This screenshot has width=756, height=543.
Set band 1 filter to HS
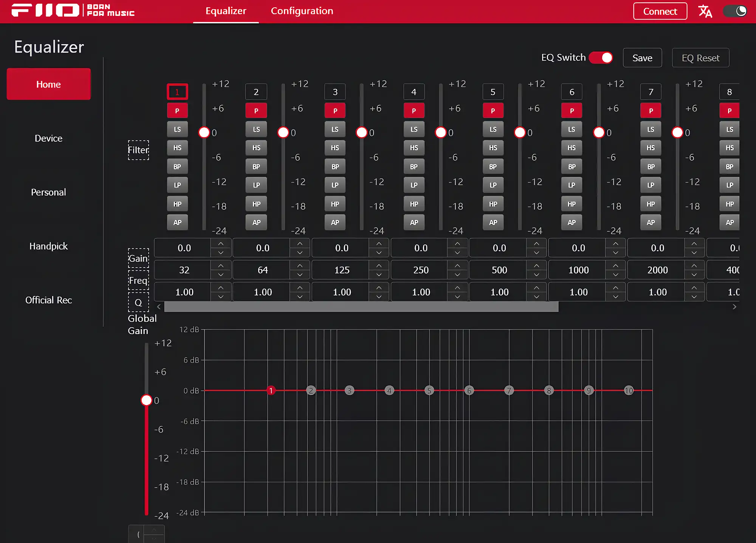tap(177, 148)
